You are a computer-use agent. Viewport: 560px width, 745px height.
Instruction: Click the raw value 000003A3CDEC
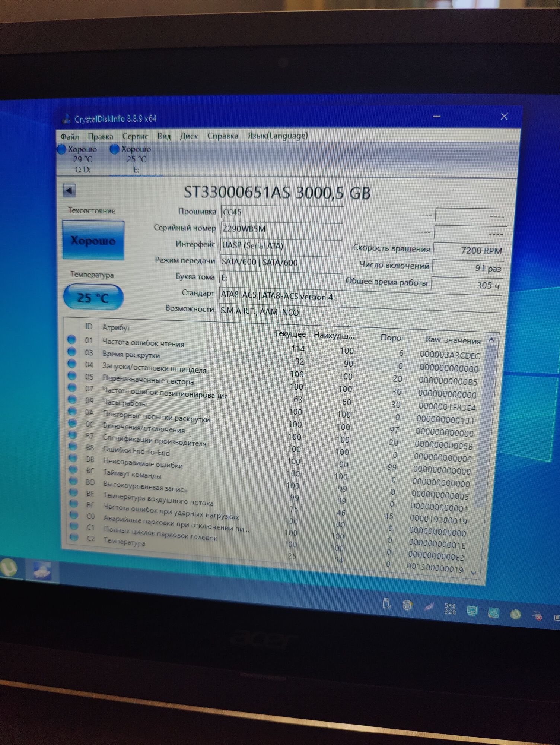click(x=449, y=355)
